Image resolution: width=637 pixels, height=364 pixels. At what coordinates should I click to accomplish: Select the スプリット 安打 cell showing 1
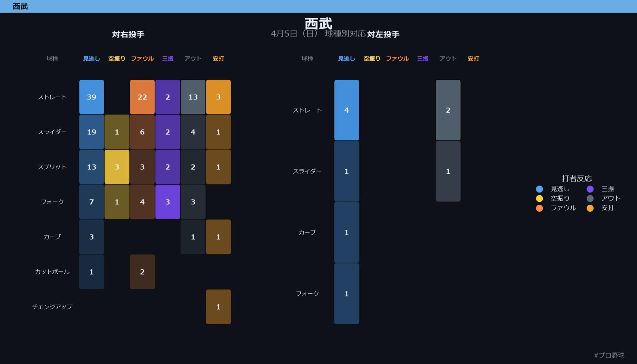(x=218, y=167)
